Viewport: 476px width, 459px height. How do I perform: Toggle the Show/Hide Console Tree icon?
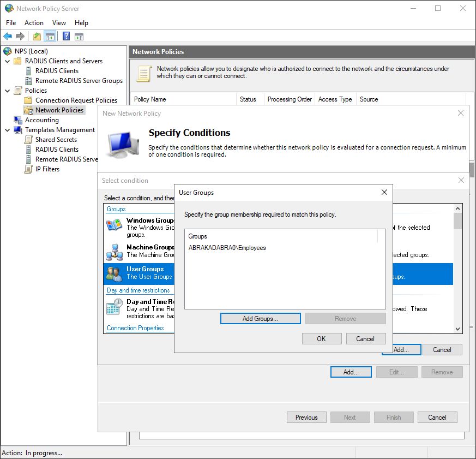tap(50, 37)
